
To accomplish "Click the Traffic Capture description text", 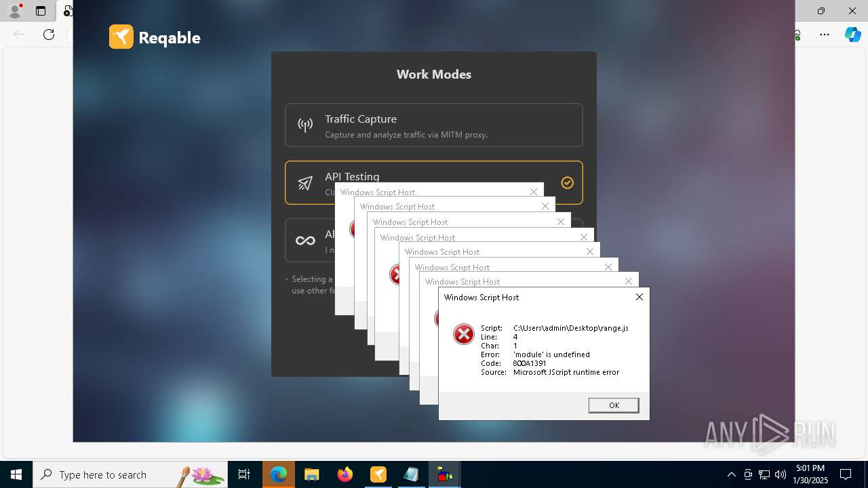I will 406,135.
